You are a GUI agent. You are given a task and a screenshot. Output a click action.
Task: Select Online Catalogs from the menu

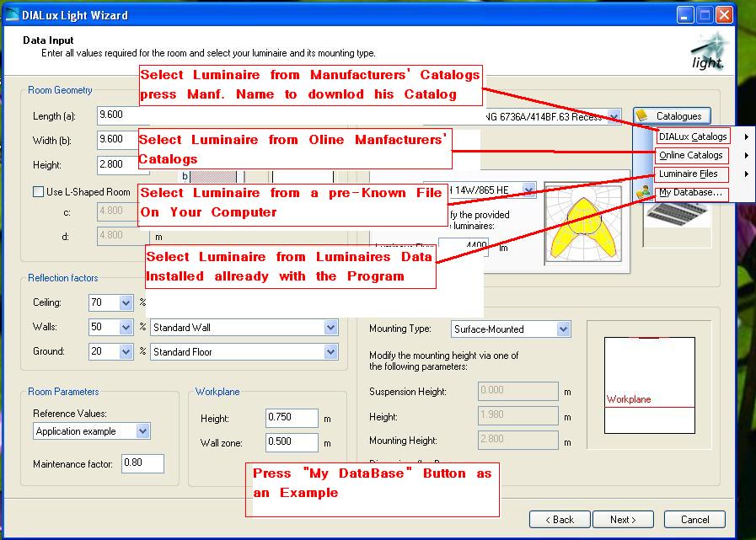[693, 155]
